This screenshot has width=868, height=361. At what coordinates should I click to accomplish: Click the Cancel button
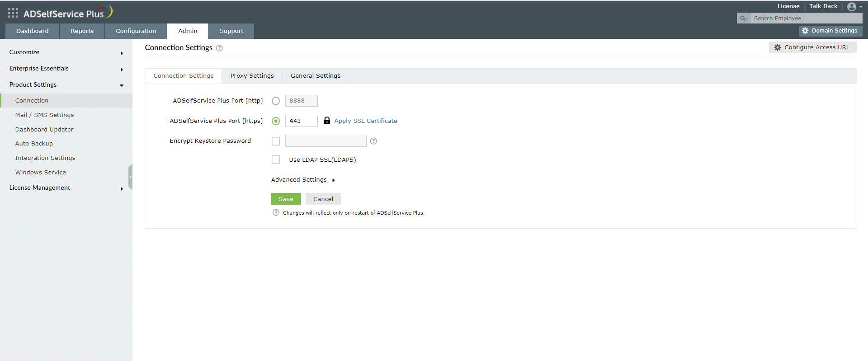coord(323,199)
